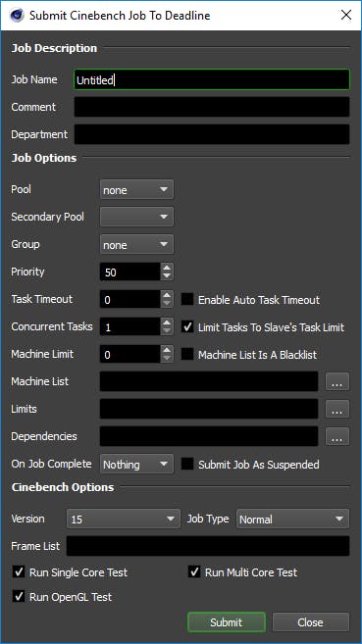The height and width of the screenshot is (644, 362).
Task: Open the Secondary Pool dropdown
Action: (x=136, y=217)
